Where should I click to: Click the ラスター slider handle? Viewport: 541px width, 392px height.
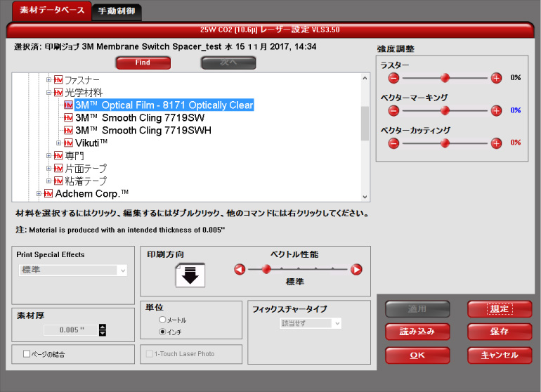click(445, 78)
